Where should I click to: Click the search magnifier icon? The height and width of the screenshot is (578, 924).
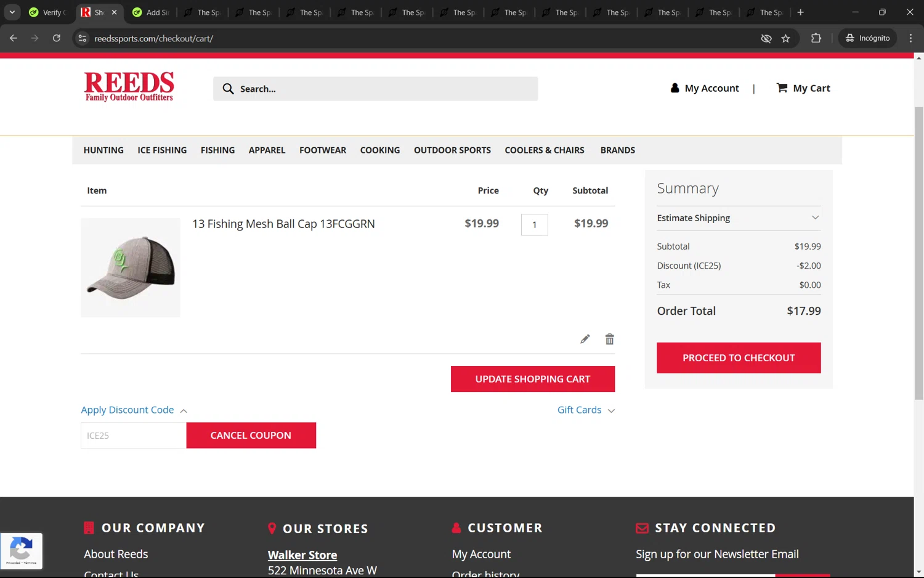point(228,89)
